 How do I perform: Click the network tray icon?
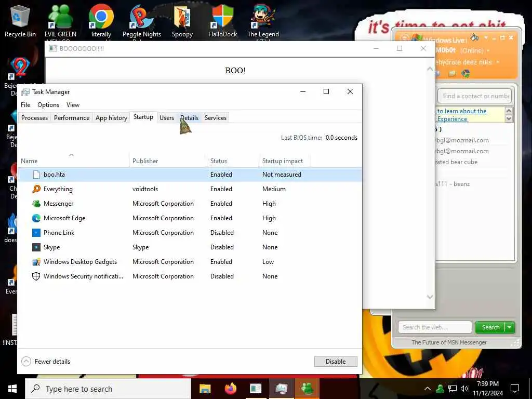coord(453,389)
